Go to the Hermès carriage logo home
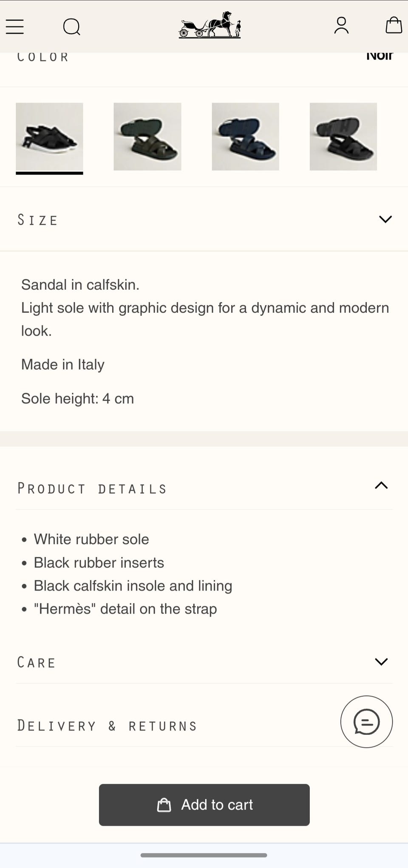This screenshot has width=408, height=868. pyautogui.click(x=210, y=25)
